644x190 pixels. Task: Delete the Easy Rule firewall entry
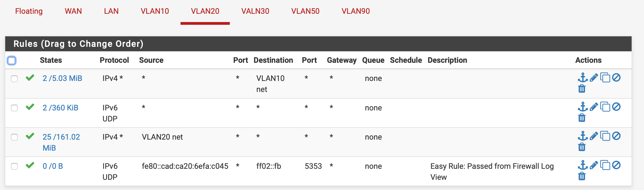pyautogui.click(x=582, y=176)
